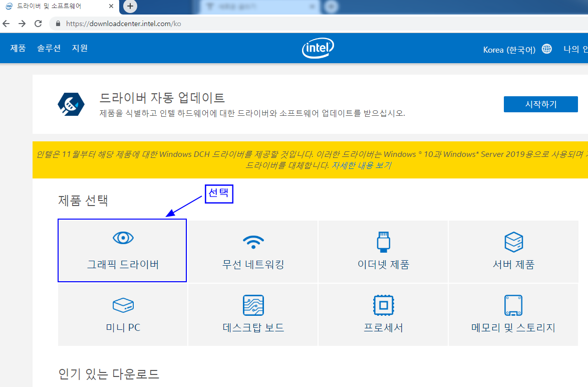Close the 드라이버 및 소프트웨어 tab
The image size is (588, 387).
pos(111,6)
